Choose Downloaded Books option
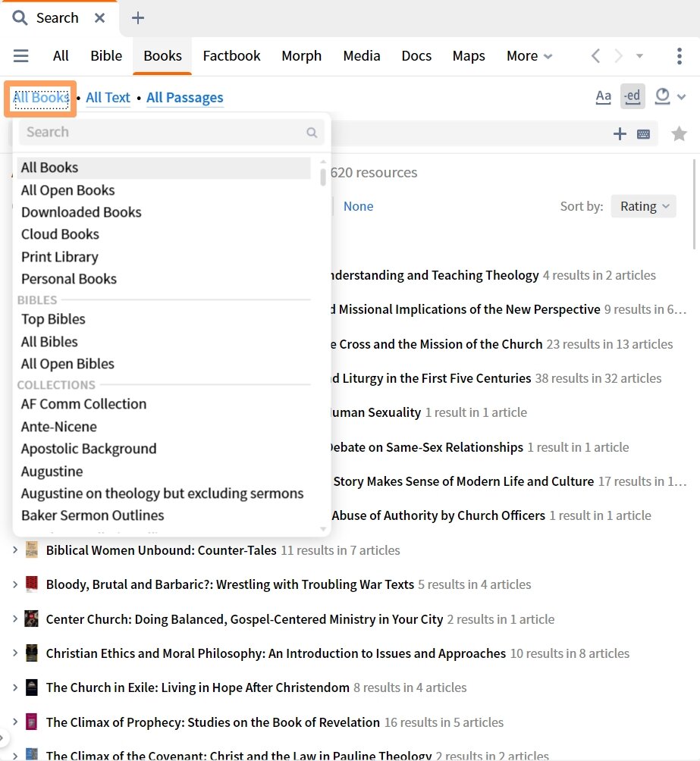 point(81,212)
